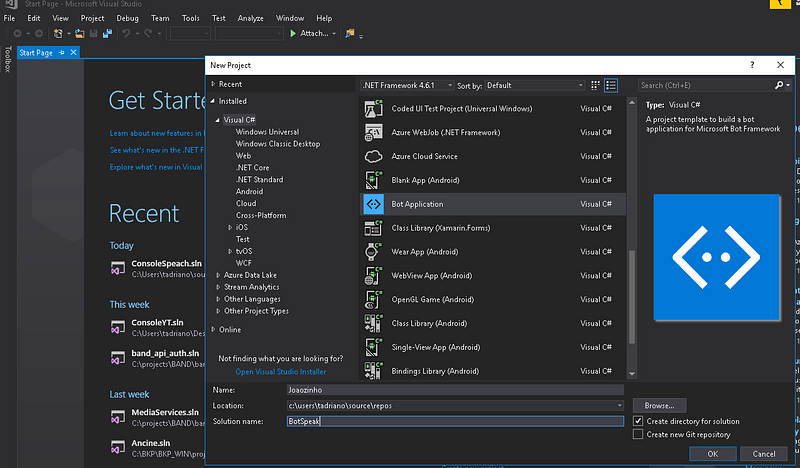Click the Name input field
This screenshot has height=468, width=800.
[x=455, y=390]
